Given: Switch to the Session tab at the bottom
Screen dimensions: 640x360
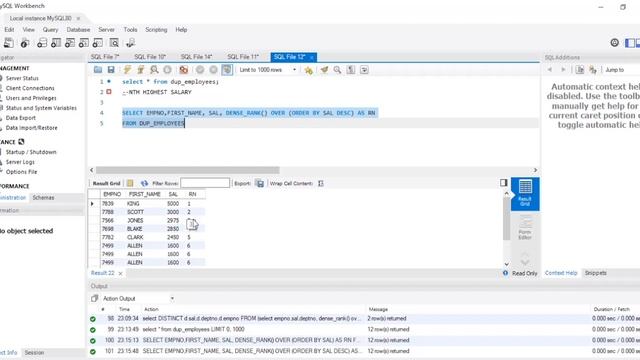Looking at the screenshot, I should click(34, 353).
